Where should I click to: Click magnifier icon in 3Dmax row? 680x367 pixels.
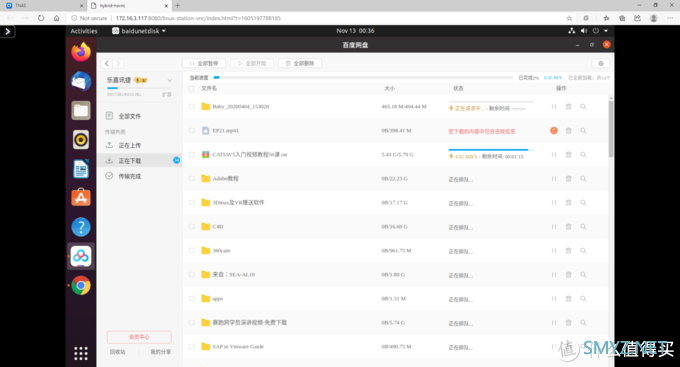click(x=583, y=203)
